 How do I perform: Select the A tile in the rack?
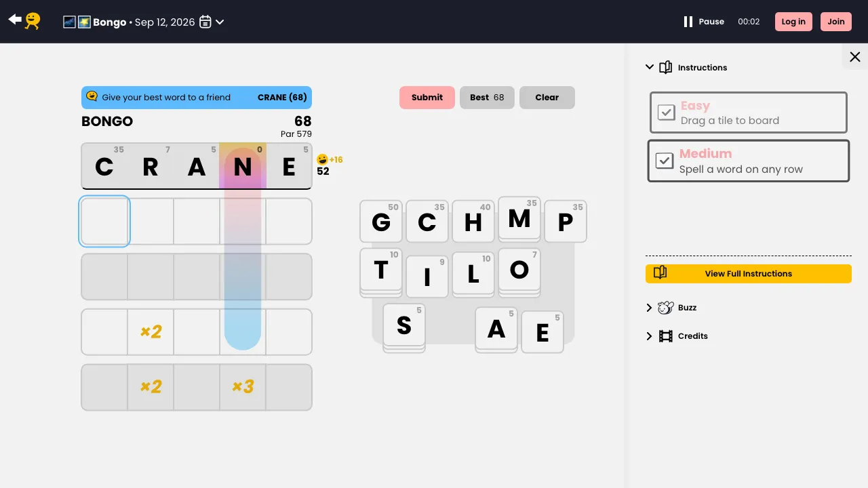(x=496, y=328)
